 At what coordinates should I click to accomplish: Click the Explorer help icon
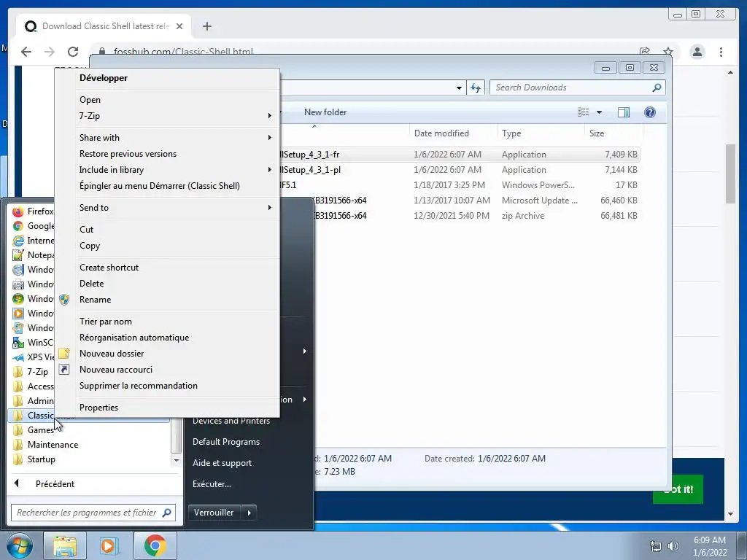pos(650,112)
